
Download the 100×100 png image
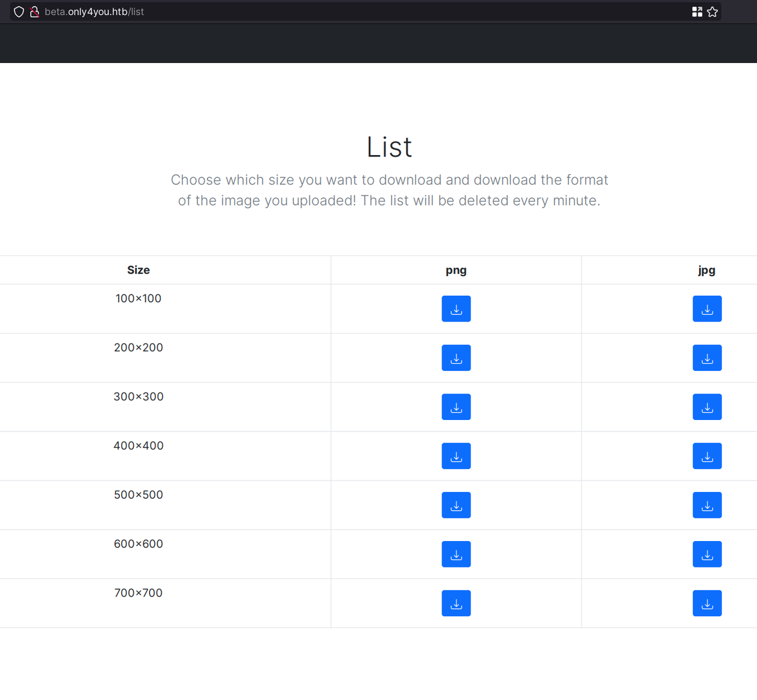(x=456, y=309)
